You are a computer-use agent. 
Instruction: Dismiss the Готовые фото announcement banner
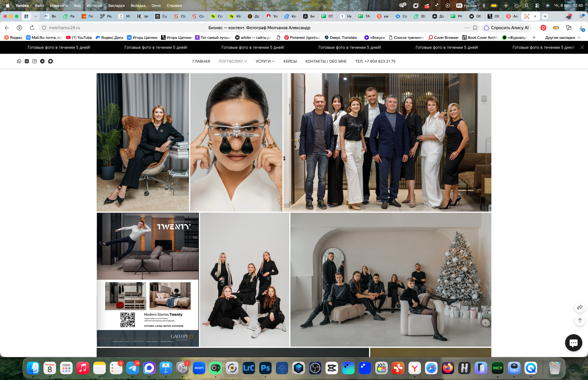[x=582, y=47]
